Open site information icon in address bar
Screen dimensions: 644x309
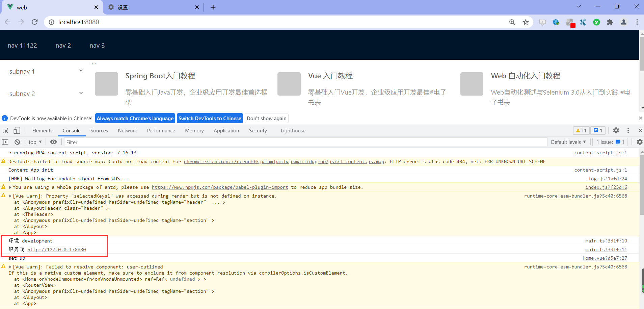(51, 22)
